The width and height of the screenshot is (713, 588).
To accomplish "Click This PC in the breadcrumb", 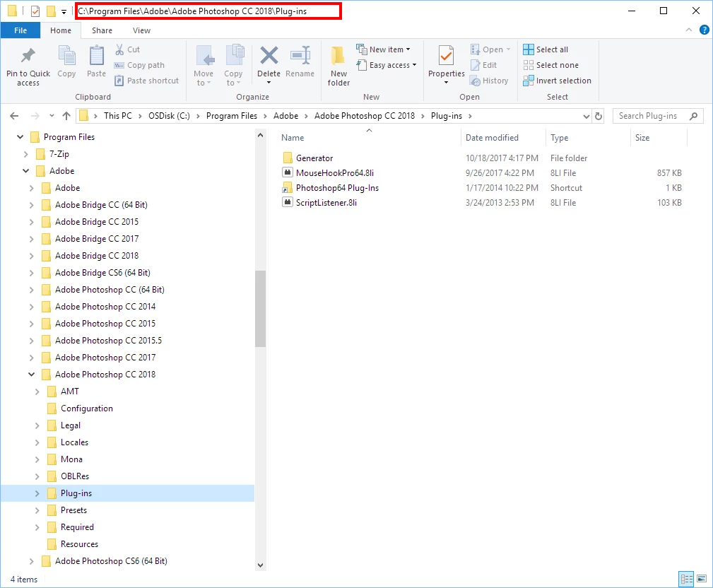I will 118,116.
